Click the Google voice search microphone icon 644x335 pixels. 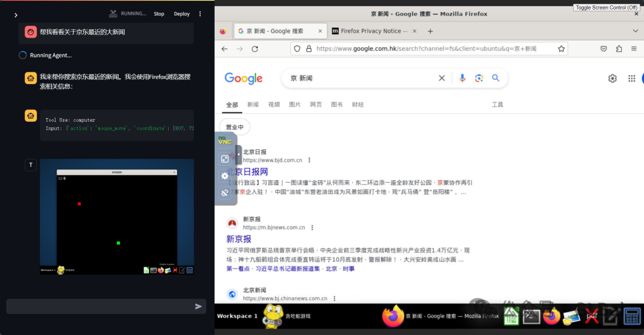(x=462, y=78)
